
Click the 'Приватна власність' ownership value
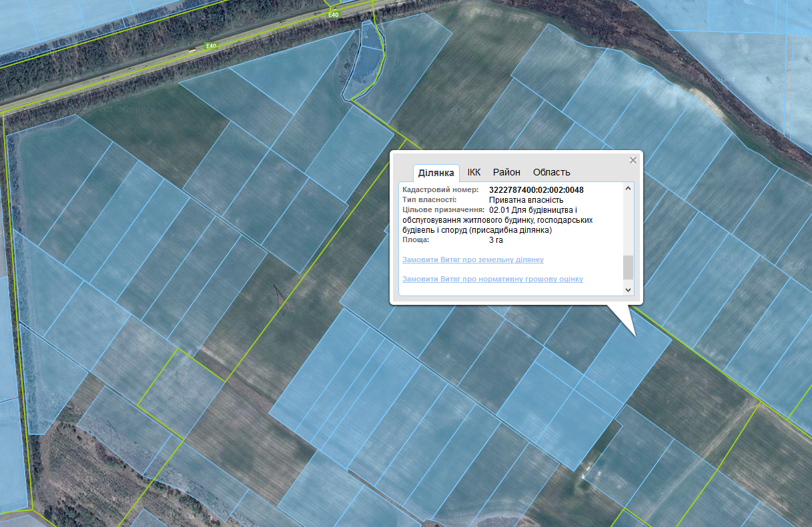[x=526, y=200]
